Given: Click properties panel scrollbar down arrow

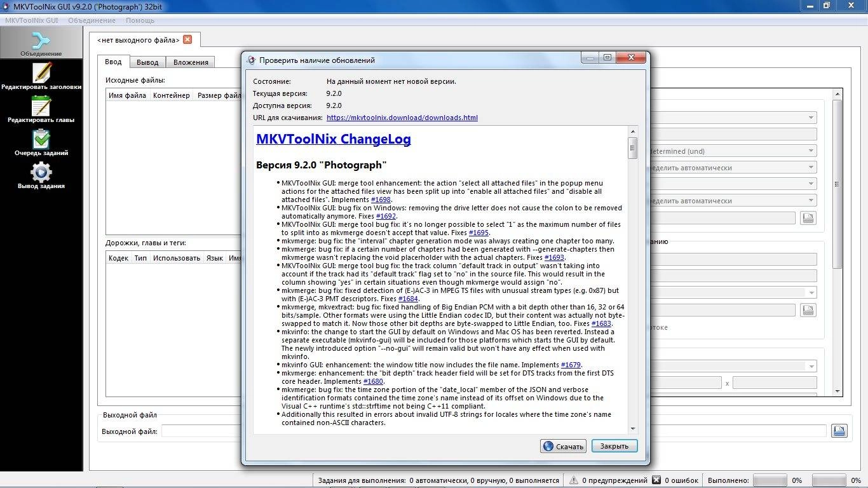Looking at the screenshot, I should (837, 391).
